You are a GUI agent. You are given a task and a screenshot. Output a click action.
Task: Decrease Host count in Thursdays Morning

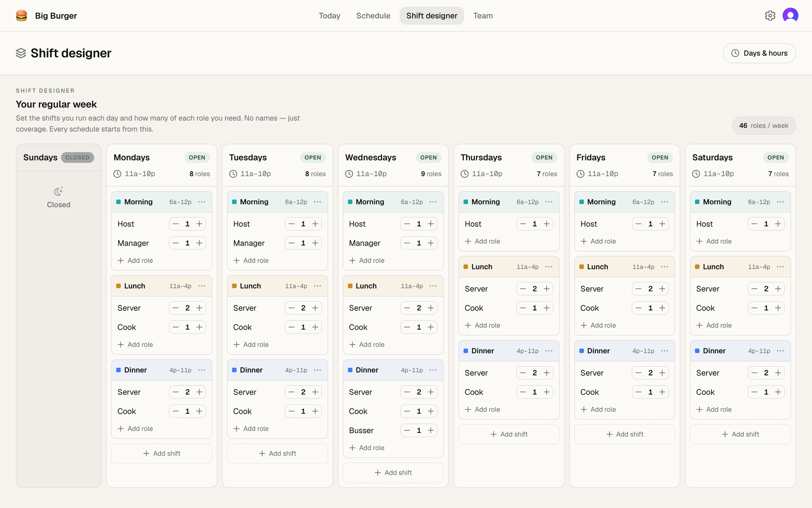tap(523, 224)
